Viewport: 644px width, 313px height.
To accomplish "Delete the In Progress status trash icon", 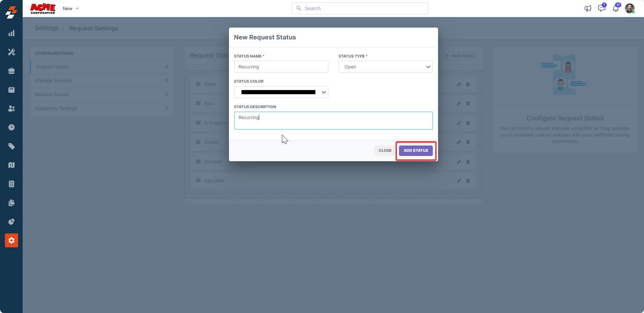I will (468, 123).
